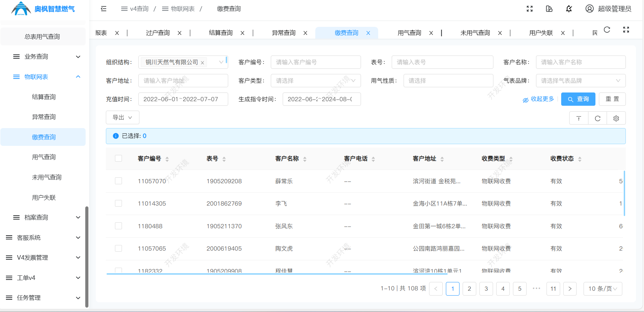The height and width of the screenshot is (312, 644).
Task: Open the 导出 export dropdown
Action: click(122, 118)
